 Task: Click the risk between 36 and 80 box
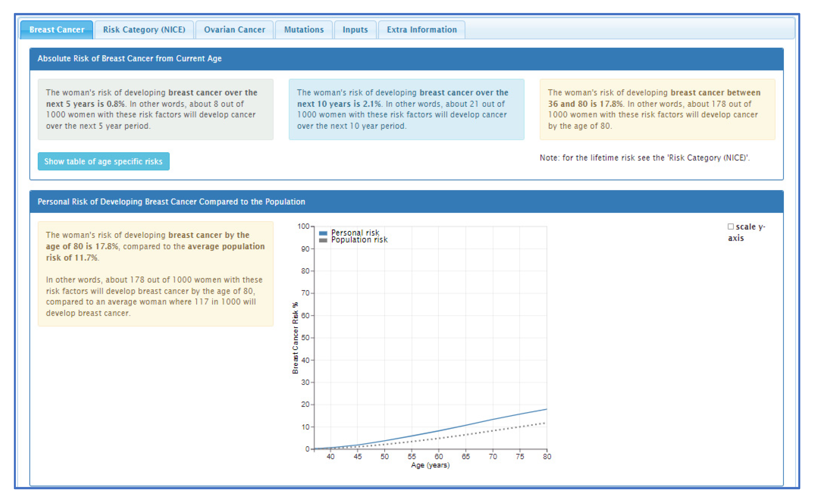(x=657, y=109)
